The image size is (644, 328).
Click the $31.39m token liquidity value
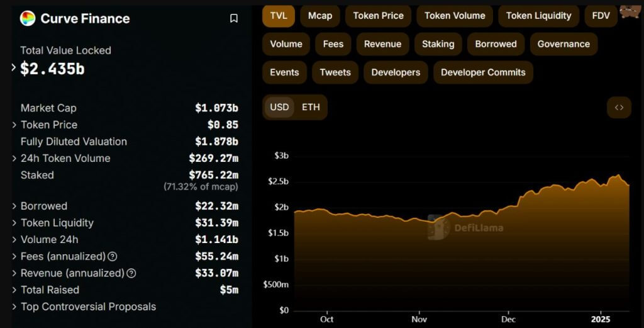(x=216, y=223)
